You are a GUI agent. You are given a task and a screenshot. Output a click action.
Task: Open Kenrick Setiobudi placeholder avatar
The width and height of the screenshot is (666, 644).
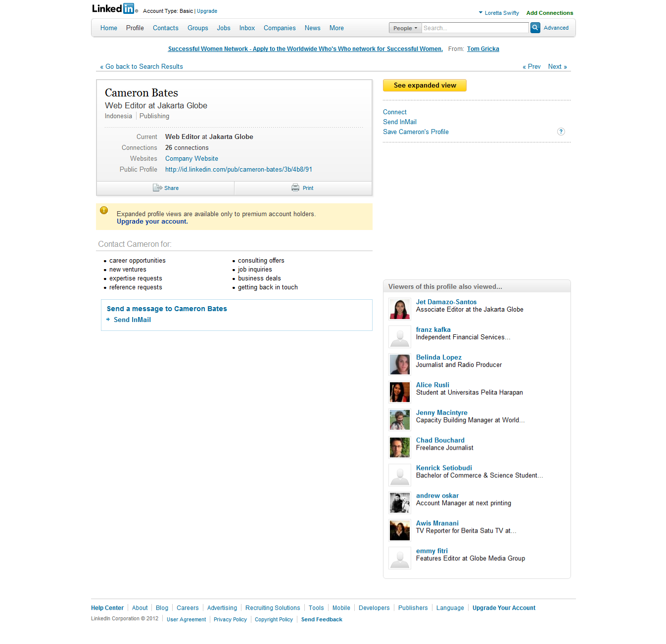[x=400, y=475]
